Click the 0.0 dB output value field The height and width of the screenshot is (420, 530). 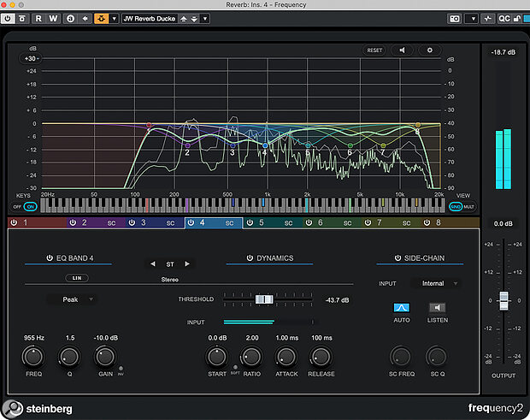503,223
